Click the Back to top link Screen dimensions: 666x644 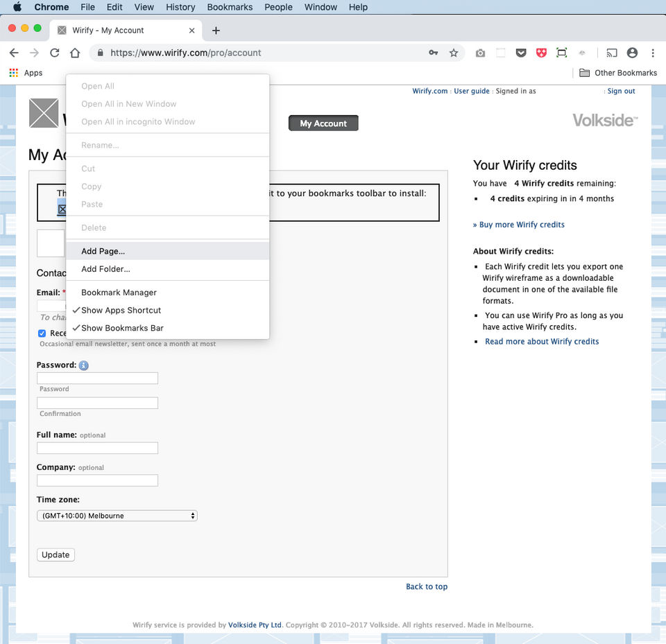pyautogui.click(x=427, y=586)
